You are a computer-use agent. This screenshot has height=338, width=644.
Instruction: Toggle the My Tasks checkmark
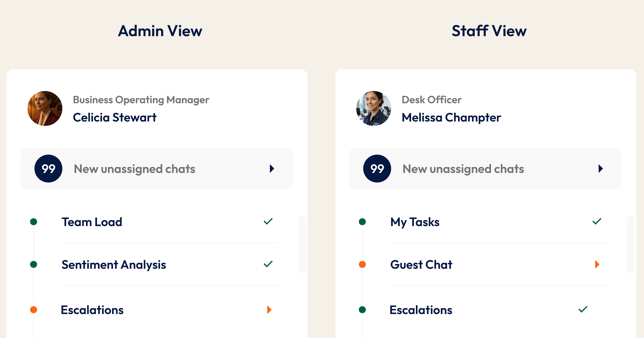click(x=597, y=221)
